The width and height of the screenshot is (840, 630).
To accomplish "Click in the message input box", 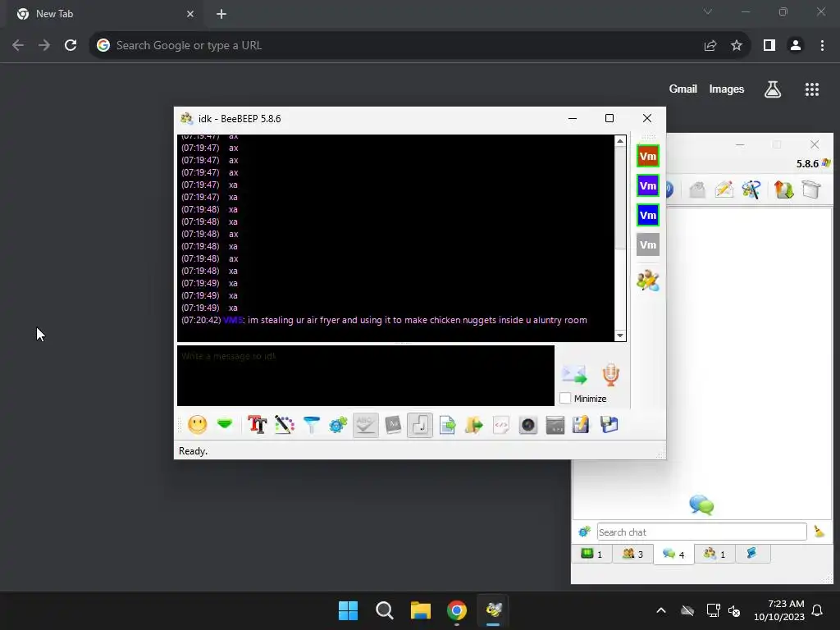I will tap(366, 376).
